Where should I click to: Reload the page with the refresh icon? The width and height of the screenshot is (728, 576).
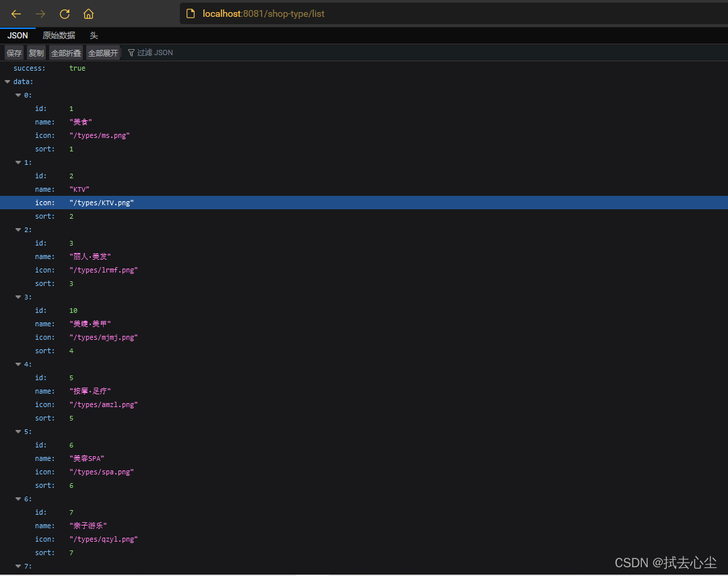click(x=65, y=14)
